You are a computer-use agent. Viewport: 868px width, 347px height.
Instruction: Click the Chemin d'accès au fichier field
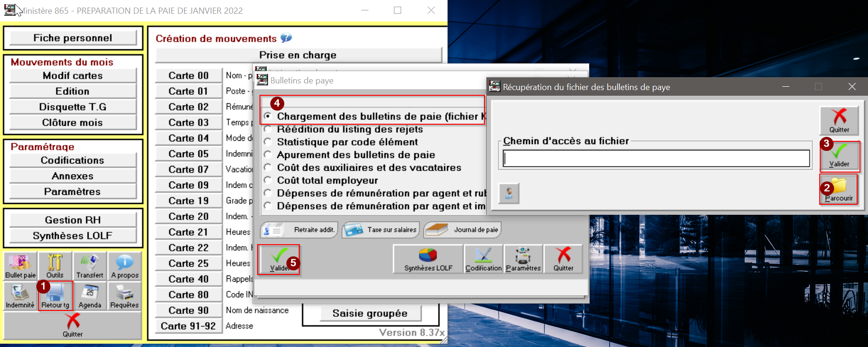coord(656,159)
